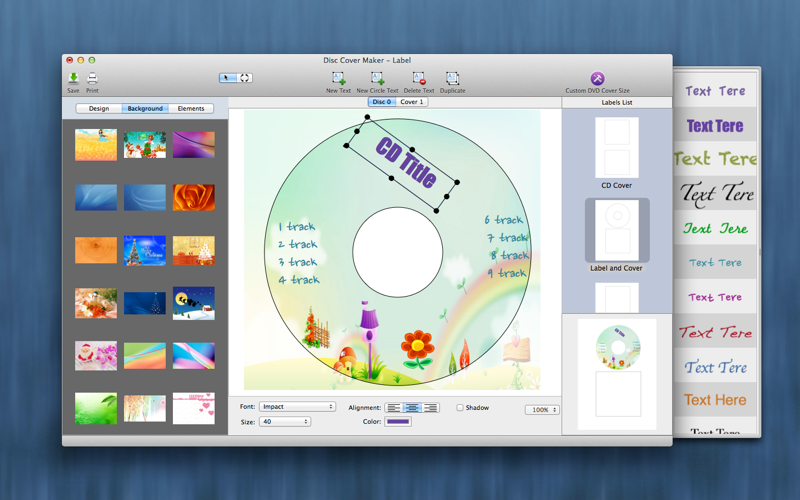Switch to the Design tab

99,108
